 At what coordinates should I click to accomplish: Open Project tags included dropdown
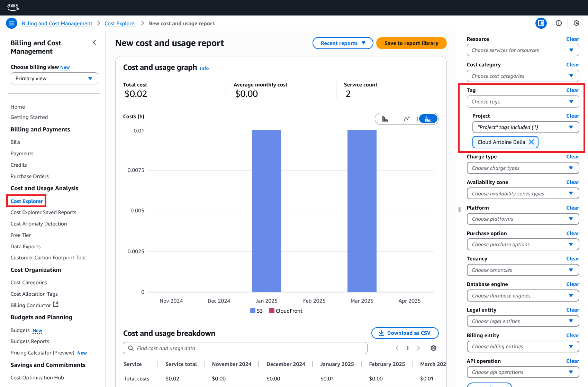click(525, 127)
